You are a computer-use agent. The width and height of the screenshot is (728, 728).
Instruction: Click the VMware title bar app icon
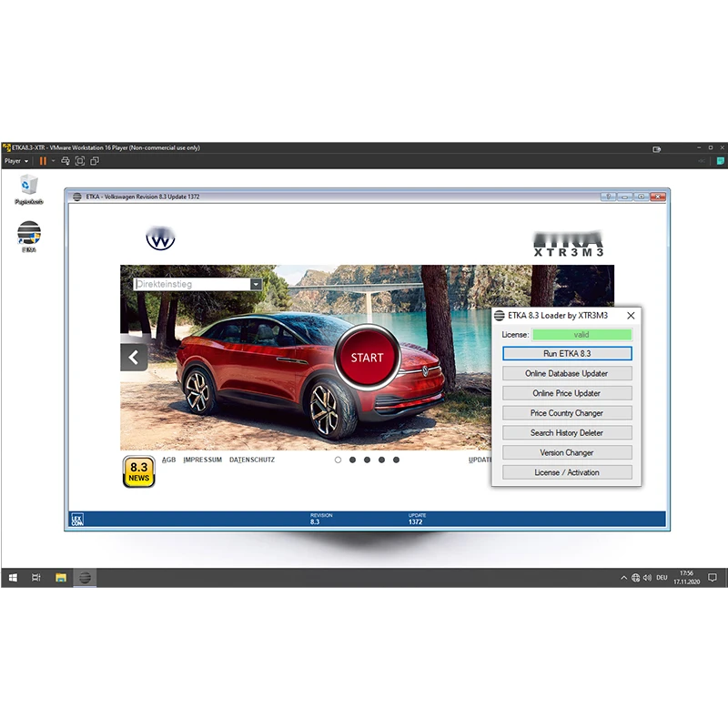point(6,147)
